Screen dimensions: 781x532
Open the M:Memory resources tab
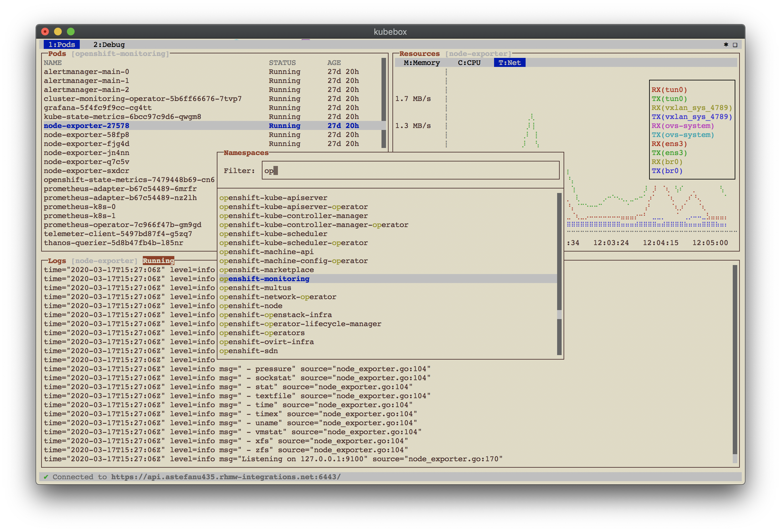421,62
